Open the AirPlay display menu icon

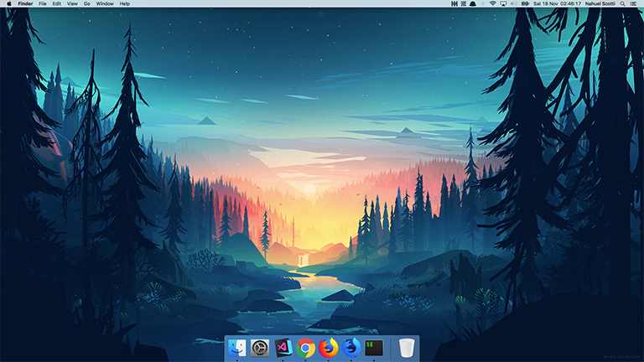(x=503, y=3)
